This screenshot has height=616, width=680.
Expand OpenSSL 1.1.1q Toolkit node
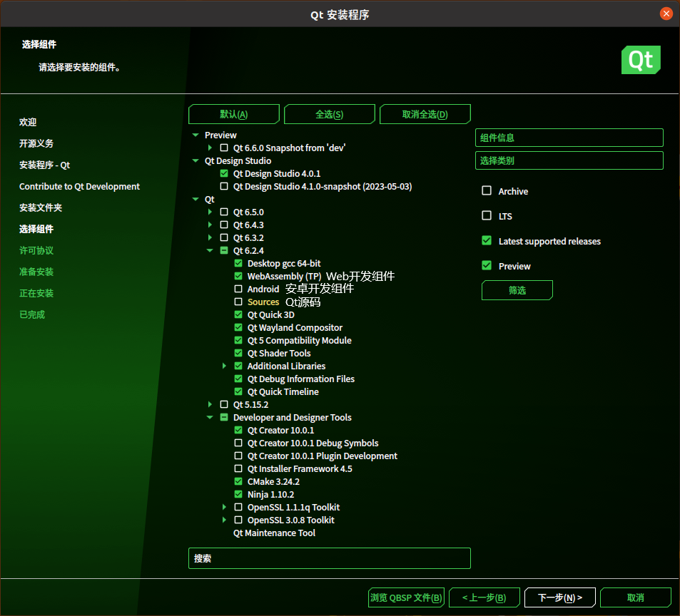coord(224,507)
